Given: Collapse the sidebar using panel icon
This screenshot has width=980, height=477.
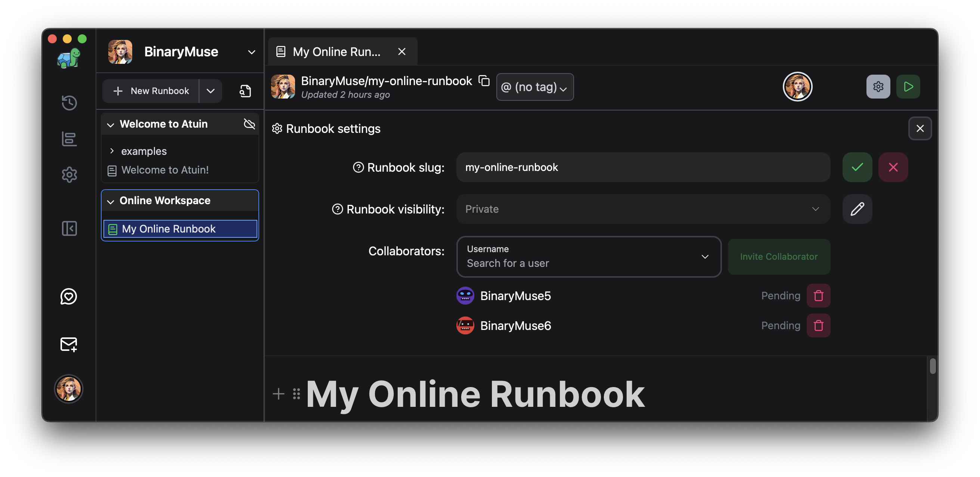Looking at the screenshot, I should tap(69, 228).
